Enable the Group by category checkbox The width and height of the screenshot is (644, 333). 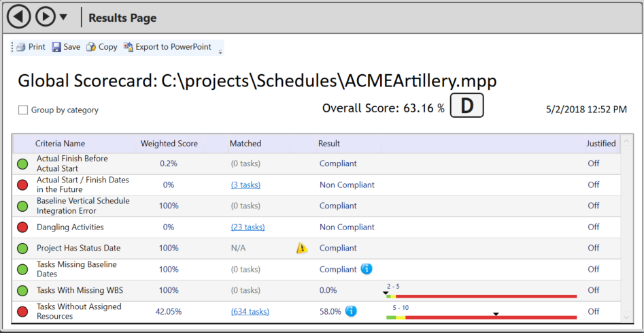23,110
